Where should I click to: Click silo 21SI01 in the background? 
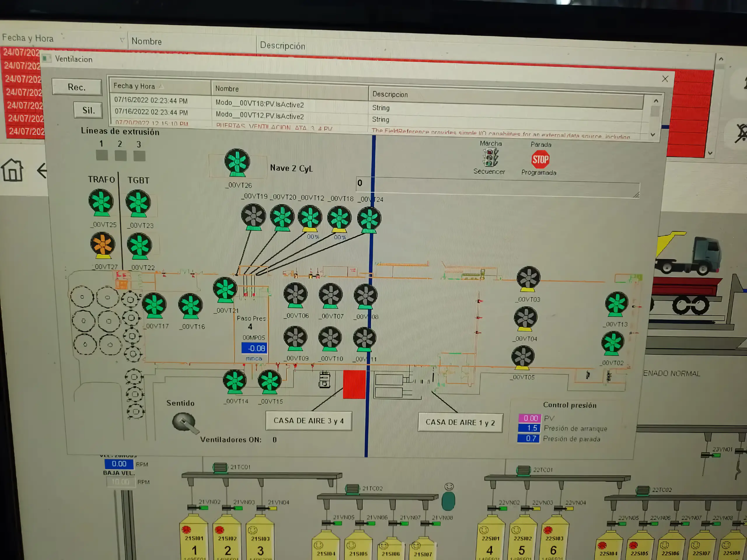click(194, 537)
